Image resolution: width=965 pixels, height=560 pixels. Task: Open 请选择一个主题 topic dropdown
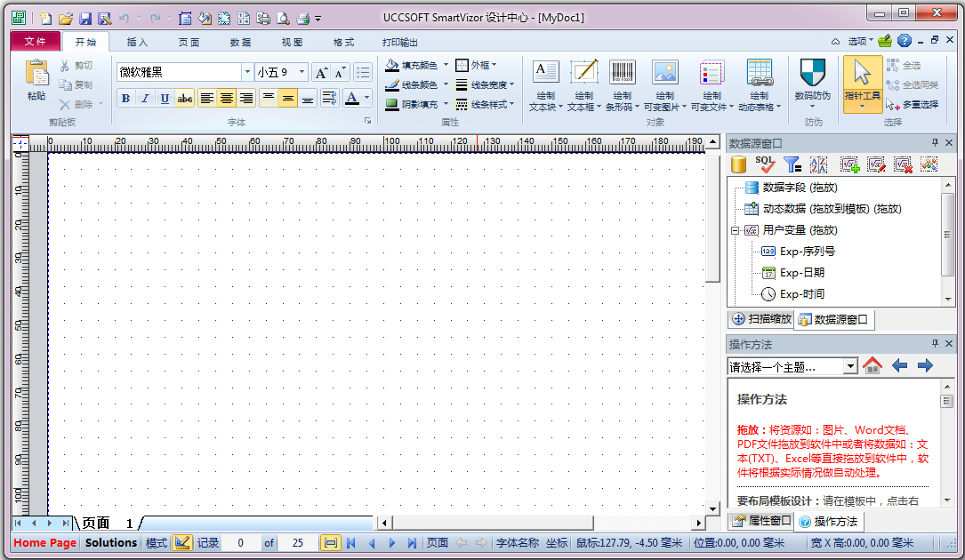point(850,366)
